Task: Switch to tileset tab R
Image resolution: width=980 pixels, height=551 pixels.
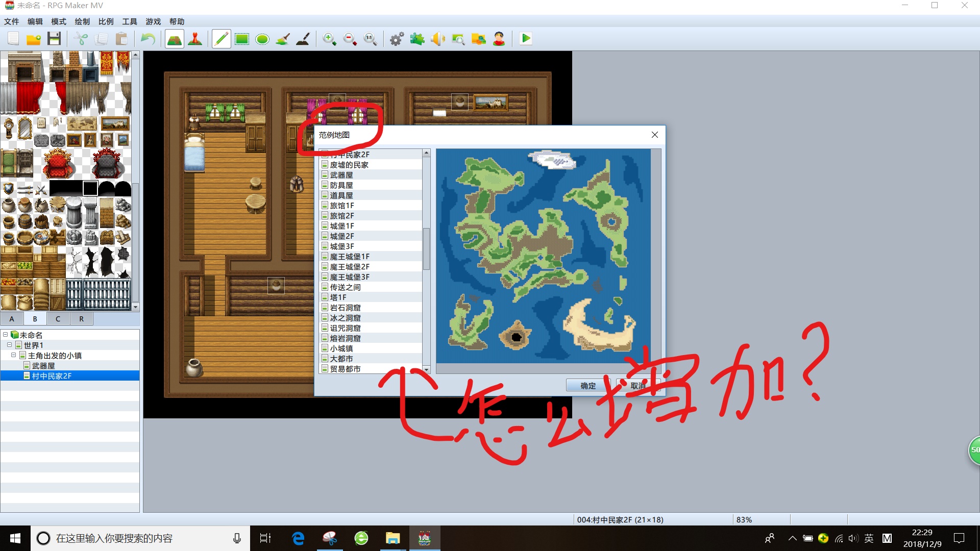Action: tap(81, 319)
